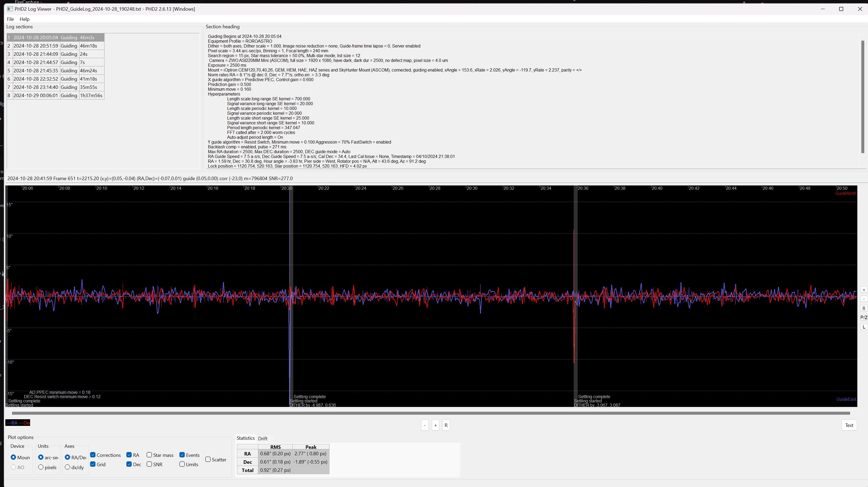The width and height of the screenshot is (868, 487).
Task: Select the dx/dy axes radio button
Action: point(67,467)
